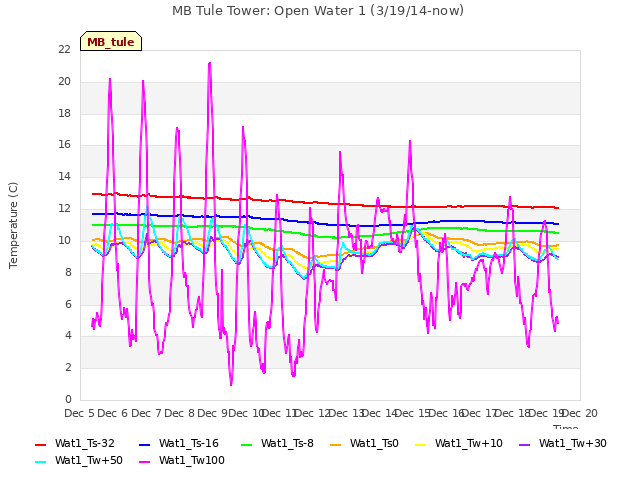Select Wat1_Tw+10 legend label

(x=469, y=443)
